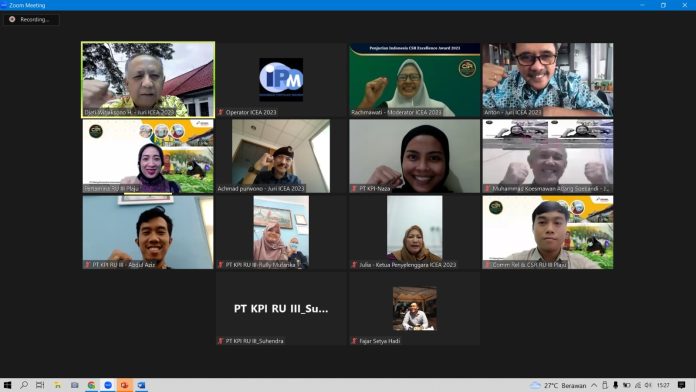This screenshot has width=696, height=392.
Task: Click the Recording indicator at the top left
Action: click(x=31, y=20)
